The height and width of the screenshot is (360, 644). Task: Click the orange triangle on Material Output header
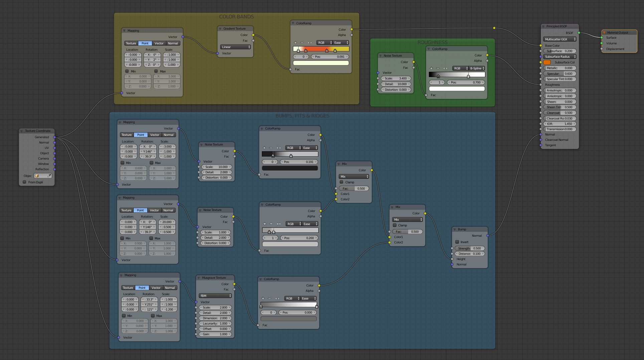pyautogui.click(x=604, y=33)
